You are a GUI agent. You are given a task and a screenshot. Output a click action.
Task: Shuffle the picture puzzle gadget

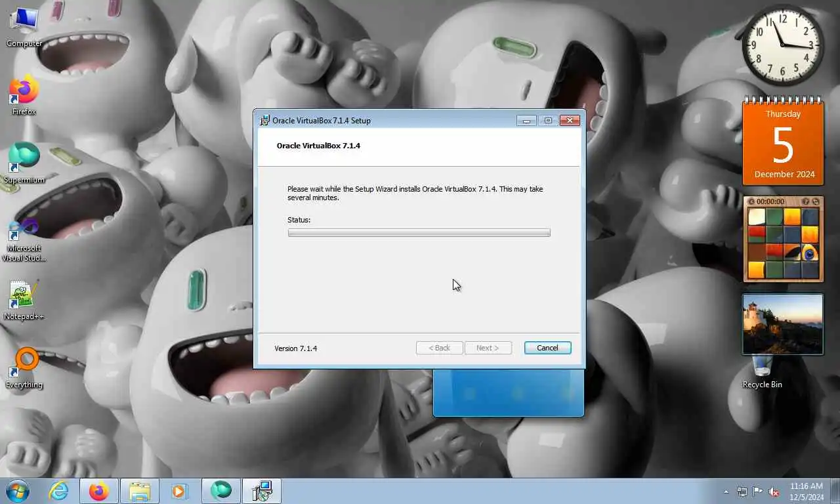(816, 201)
